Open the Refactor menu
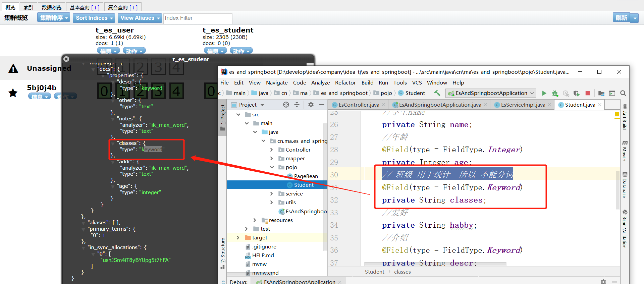The image size is (644, 284). (345, 82)
